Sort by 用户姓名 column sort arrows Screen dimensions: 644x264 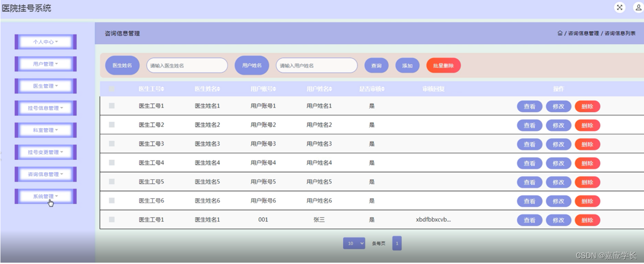(330, 89)
